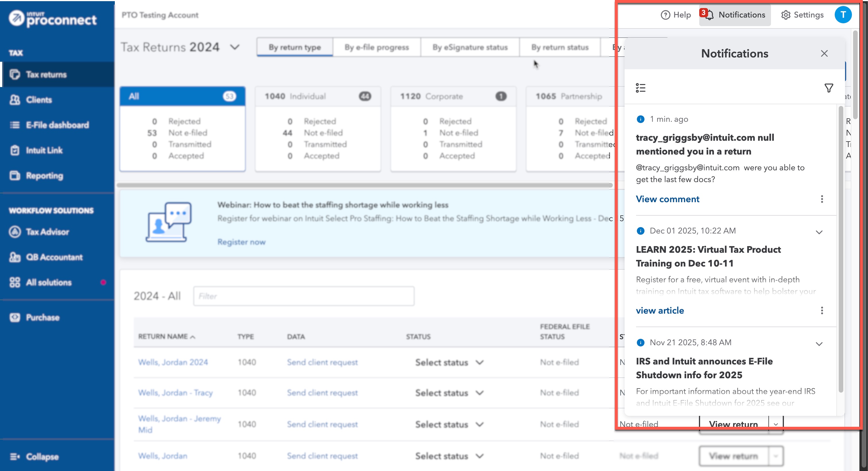Open the notifications filter funnel

tap(829, 88)
